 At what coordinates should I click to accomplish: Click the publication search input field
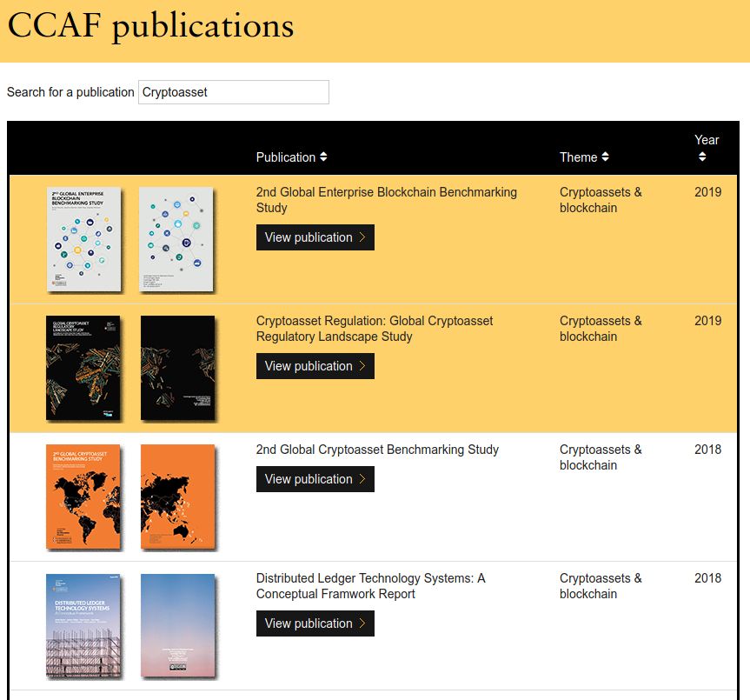pos(233,92)
